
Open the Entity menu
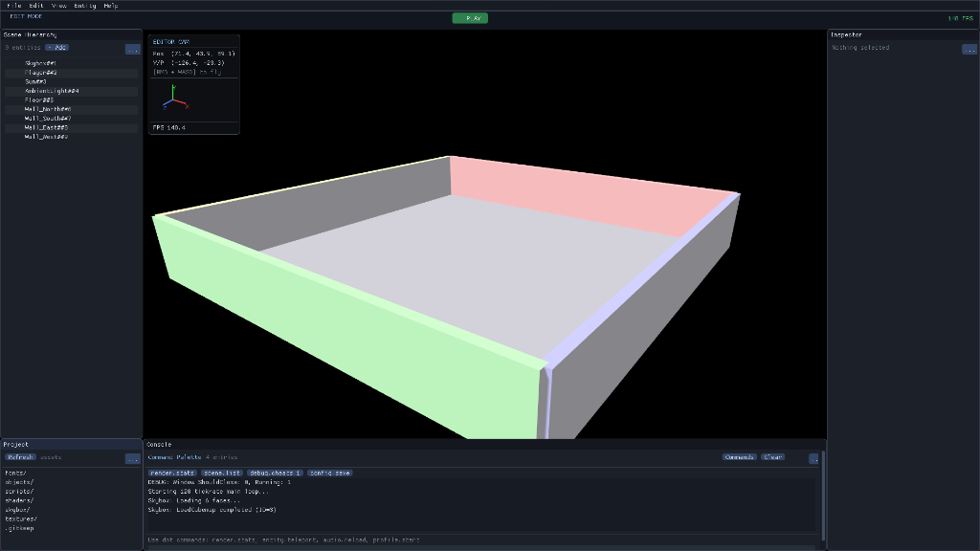(x=85, y=6)
